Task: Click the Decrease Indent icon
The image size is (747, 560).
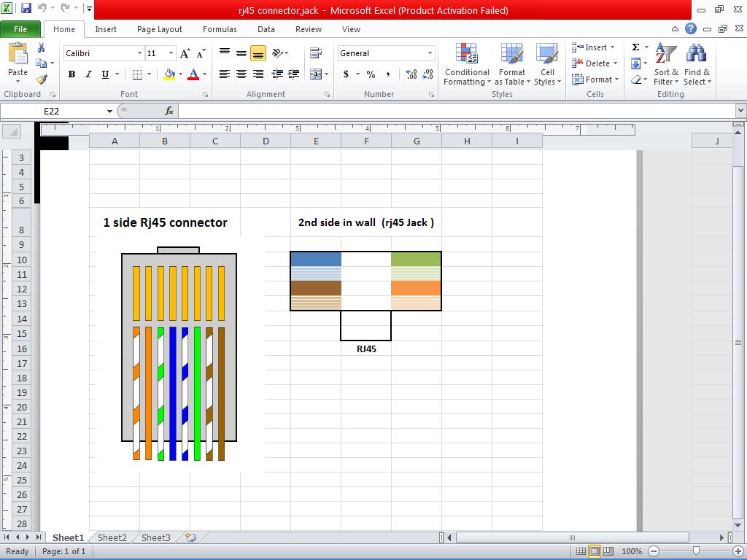Action: pyautogui.click(x=277, y=74)
